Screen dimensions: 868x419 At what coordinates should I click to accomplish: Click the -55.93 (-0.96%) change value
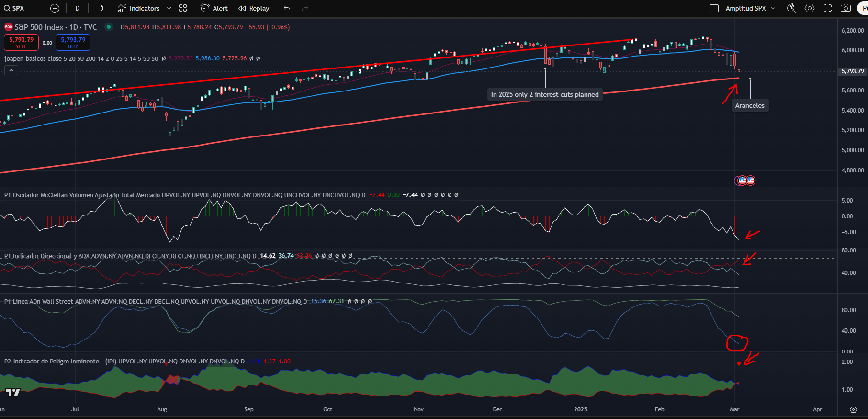(x=268, y=27)
